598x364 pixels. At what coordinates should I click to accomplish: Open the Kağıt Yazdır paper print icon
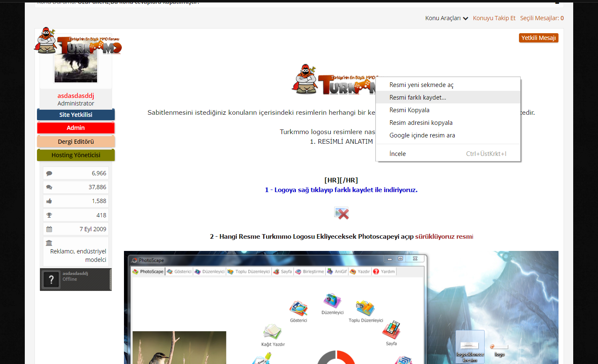coord(272,332)
